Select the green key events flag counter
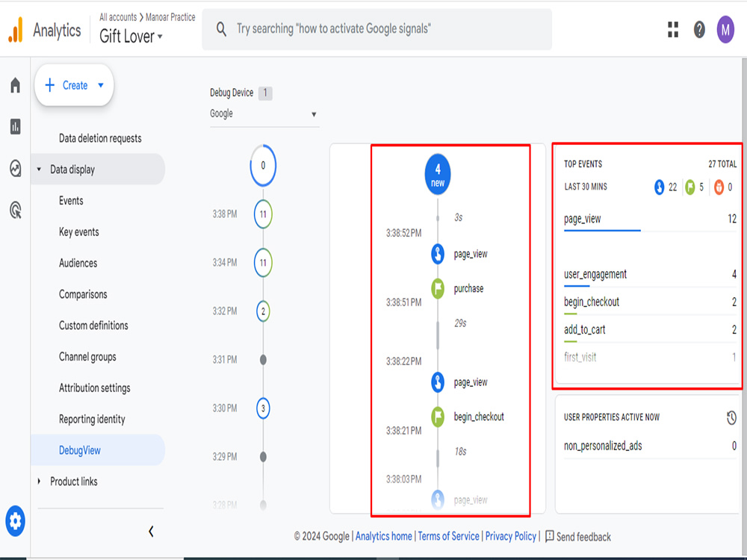The height and width of the screenshot is (560, 747). coord(689,187)
